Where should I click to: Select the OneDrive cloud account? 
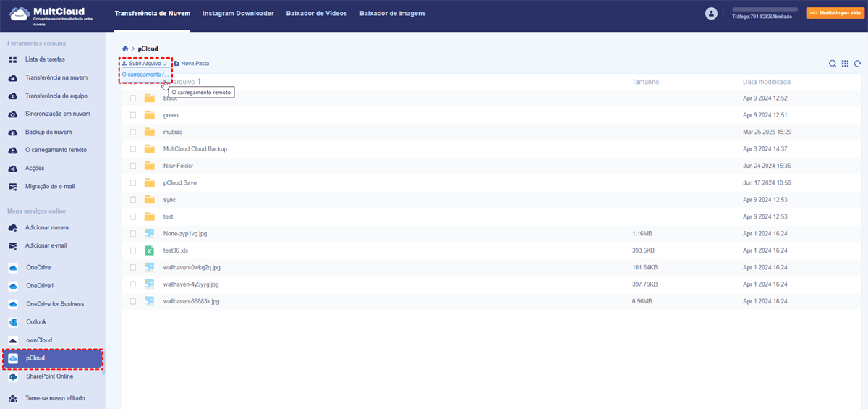click(x=38, y=267)
